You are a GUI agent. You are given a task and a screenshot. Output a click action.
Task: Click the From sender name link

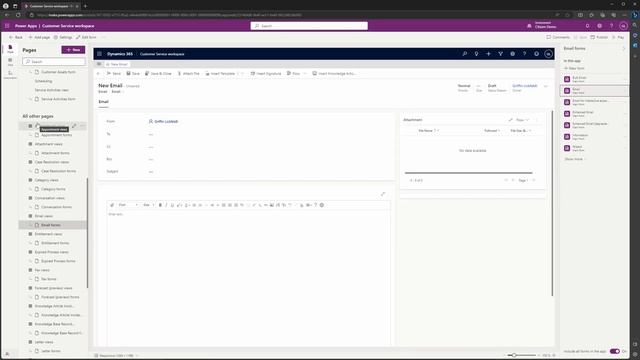[166, 122]
